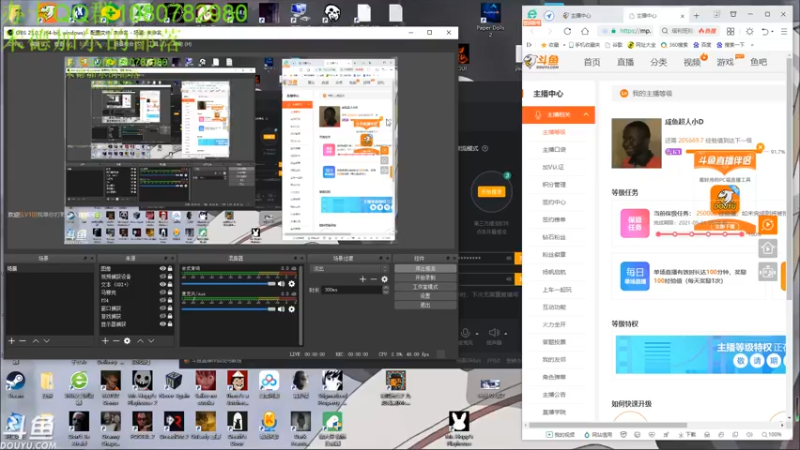This screenshot has width=800, height=450.
Task: Mute the desktop audio channel in OBS mixer
Action: [281, 284]
